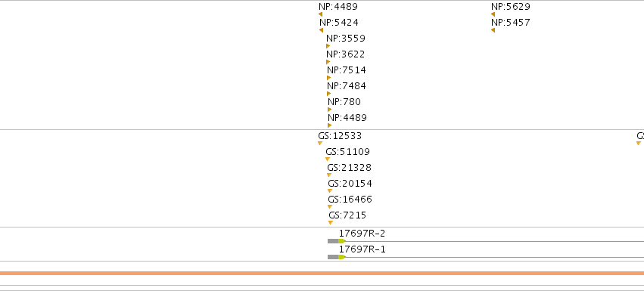Image resolution: width=644 pixels, height=291 pixels.
Task: Click the GS:16466 triangle glyph
Action: [x=330, y=207]
